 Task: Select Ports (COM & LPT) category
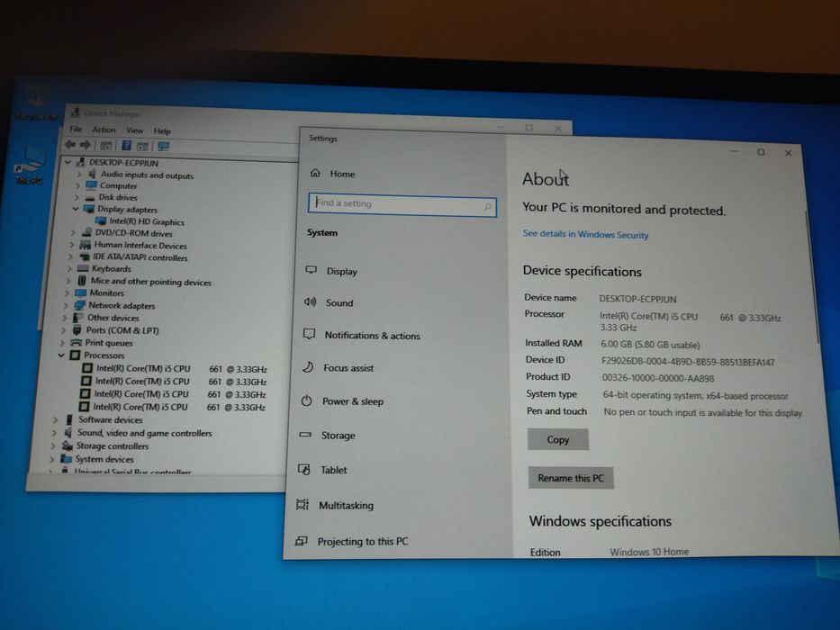pos(122,330)
